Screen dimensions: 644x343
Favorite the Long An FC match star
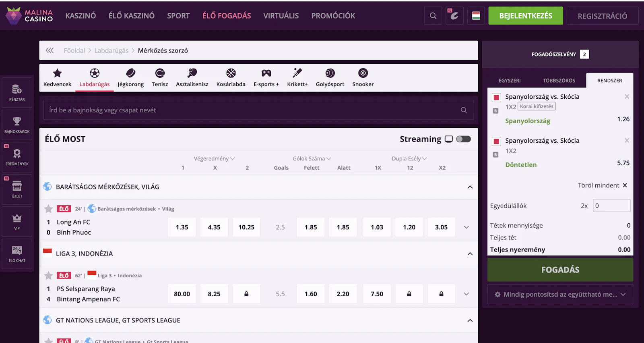[49, 209]
